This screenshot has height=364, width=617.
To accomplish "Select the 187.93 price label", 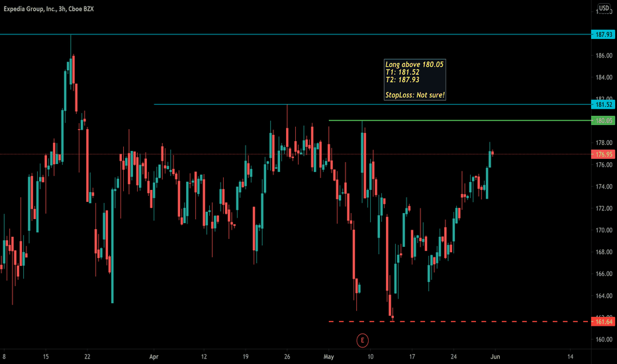I will click(603, 34).
